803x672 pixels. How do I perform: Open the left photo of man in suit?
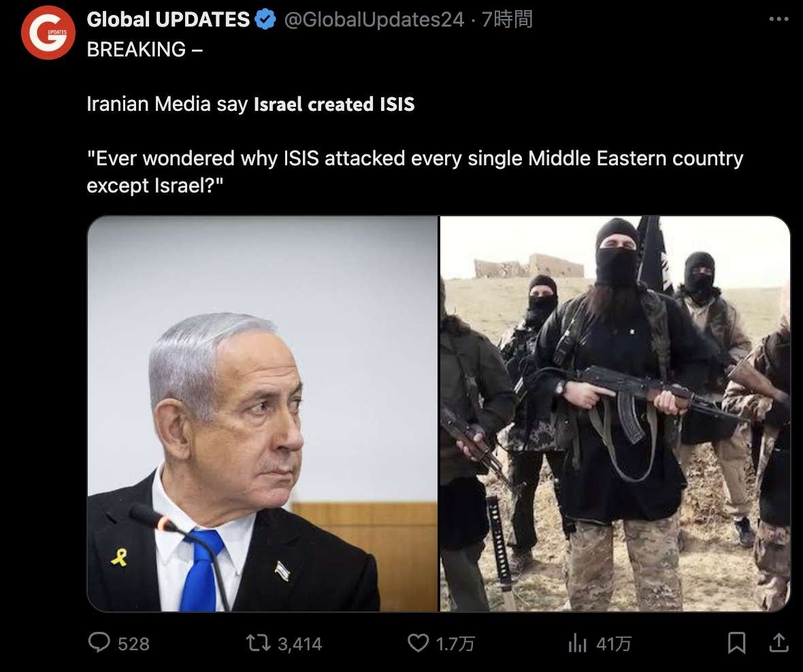pyautogui.click(x=262, y=414)
